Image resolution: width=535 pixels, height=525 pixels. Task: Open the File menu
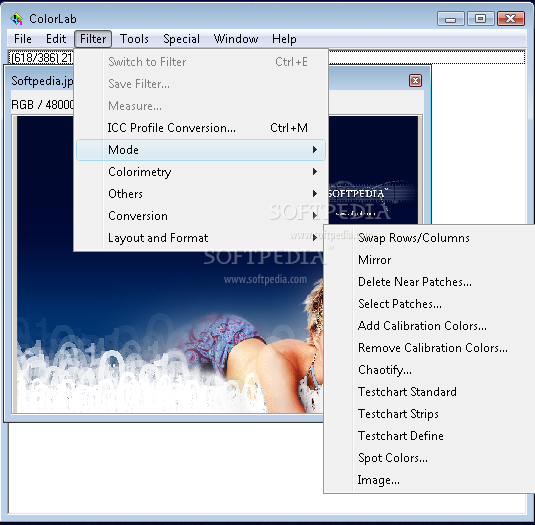click(x=23, y=39)
